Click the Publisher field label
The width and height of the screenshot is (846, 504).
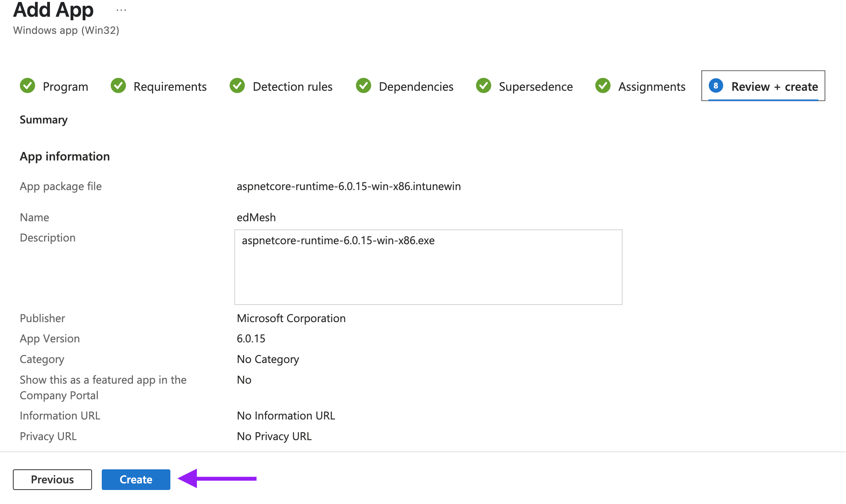click(42, 318)
